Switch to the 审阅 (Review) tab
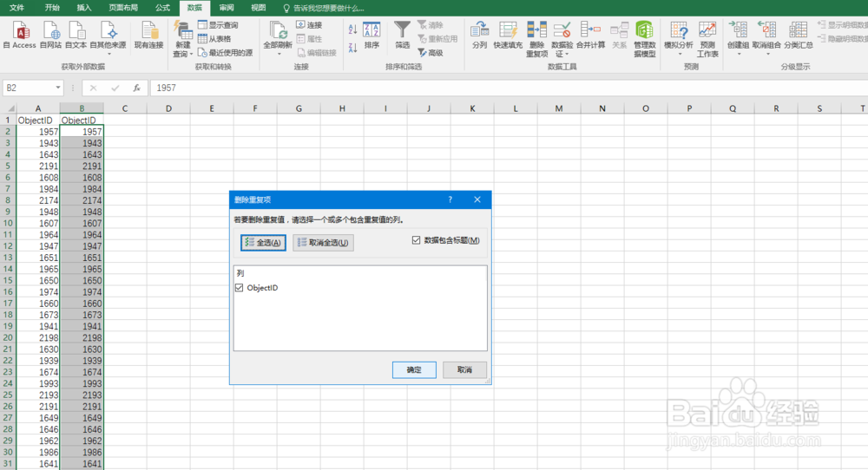The width and height of the screenshot is (868, 470). (227, 8)
